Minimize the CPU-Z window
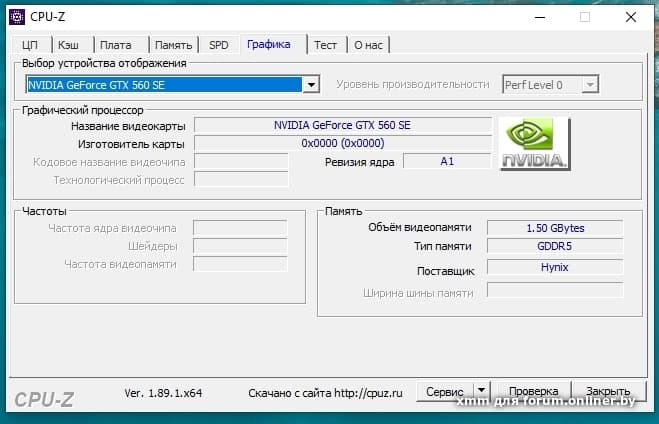This screenshot has width=659, height=424. coord(540,17)
